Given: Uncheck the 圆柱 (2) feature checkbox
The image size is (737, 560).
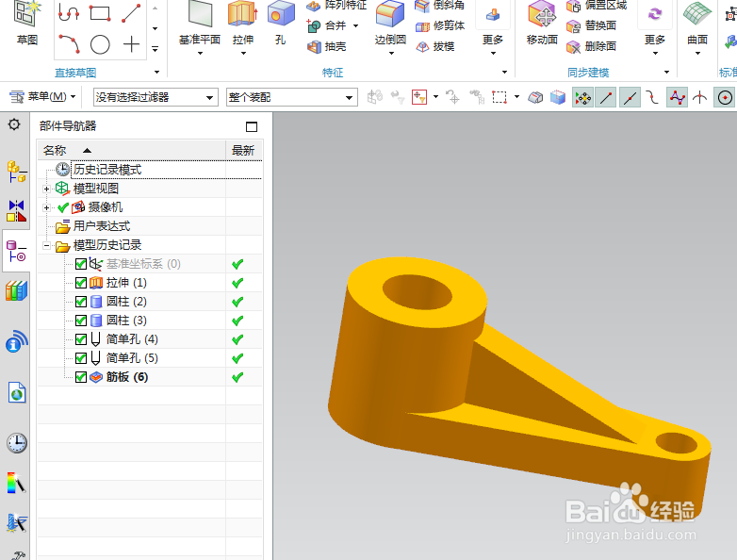Looking at the screenshot, I should coord(81,302).
